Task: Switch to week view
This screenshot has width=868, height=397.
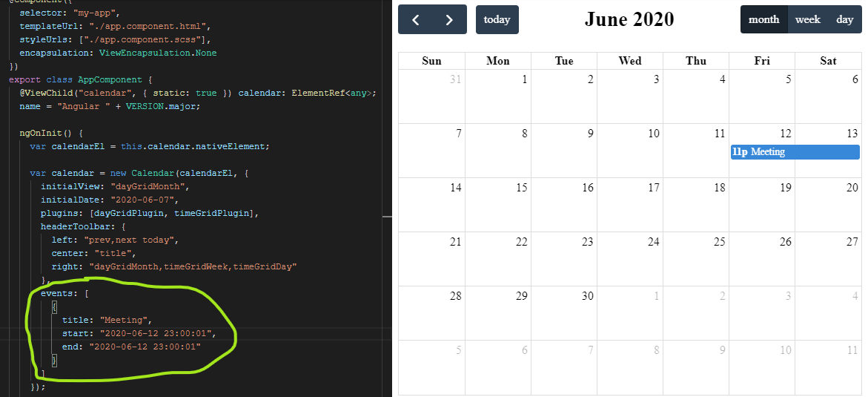Action: pos(808,19)
